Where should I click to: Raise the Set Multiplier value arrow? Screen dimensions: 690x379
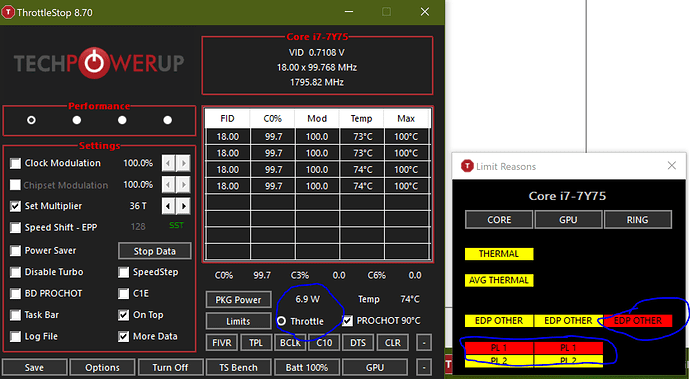pyautogui.click(x=184, y=206)
